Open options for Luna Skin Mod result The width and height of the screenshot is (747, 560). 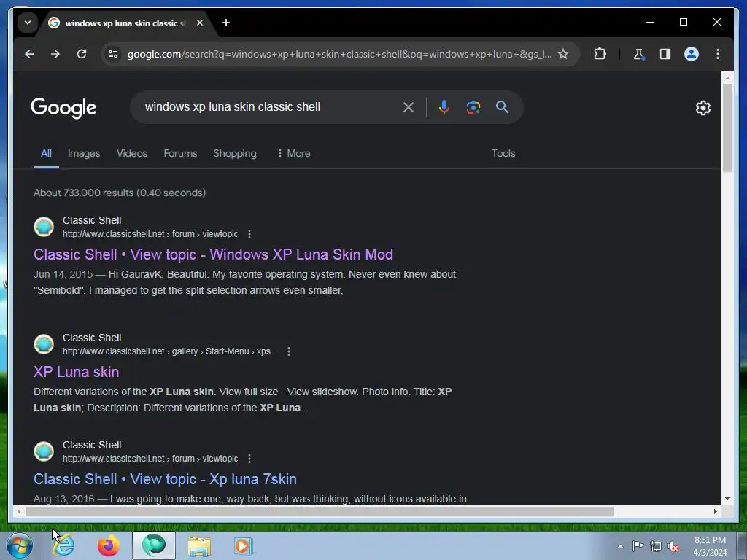249,234
